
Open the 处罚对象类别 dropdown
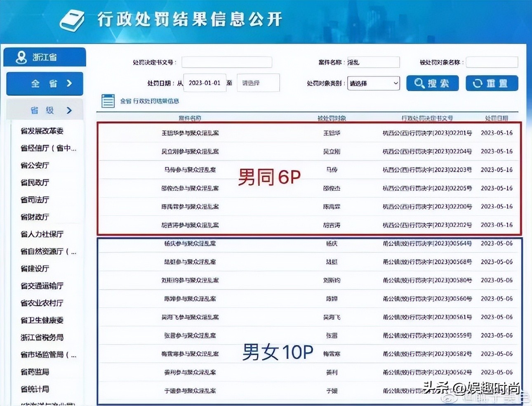coord(373,83)
